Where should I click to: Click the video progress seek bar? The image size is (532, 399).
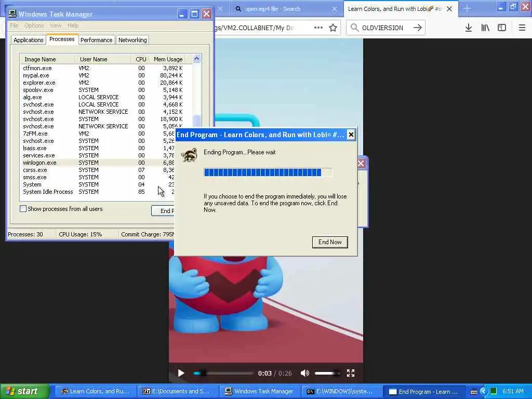click(223, 373)
